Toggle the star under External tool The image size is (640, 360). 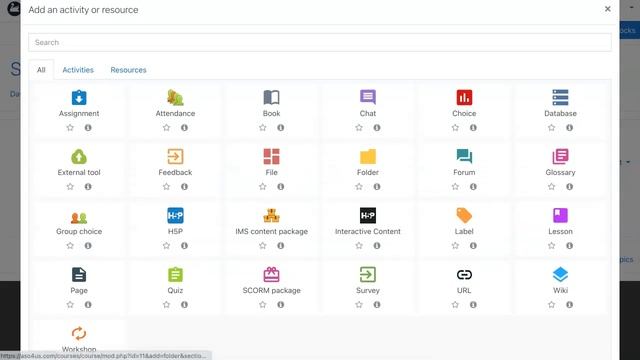(x=70, y=187)
